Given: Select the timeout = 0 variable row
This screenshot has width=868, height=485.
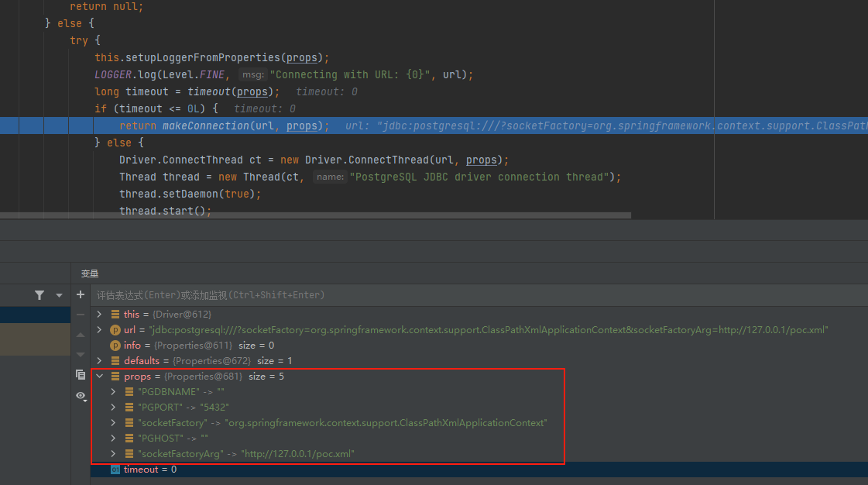Looking at the screenshot, I should 479,469.
